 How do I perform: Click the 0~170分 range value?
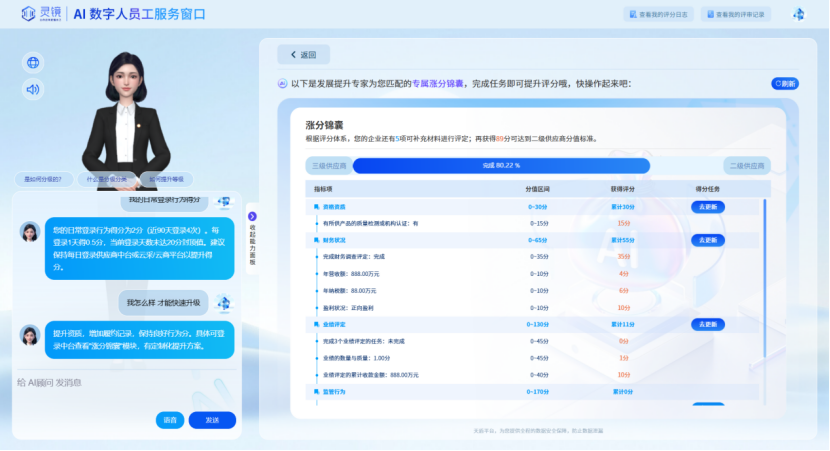coord(537,392)
